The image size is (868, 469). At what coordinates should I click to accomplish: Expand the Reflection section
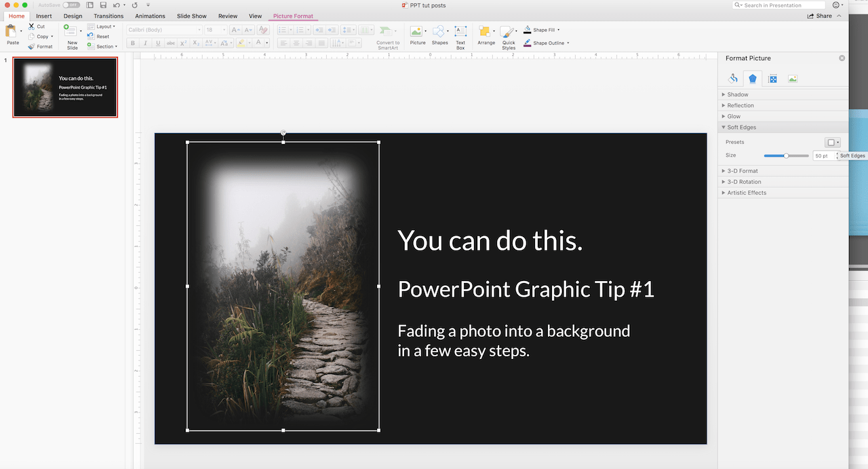[741, 105]
